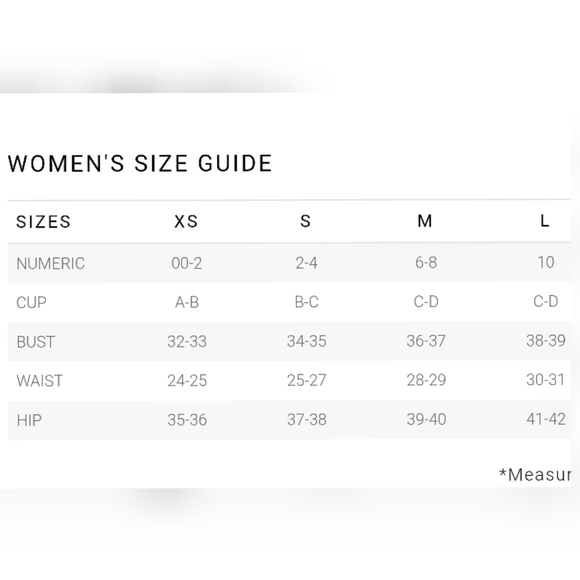This screenshot has height=580, width=580.
Task: Click the WAIST row label
Action: pos(40,381)
